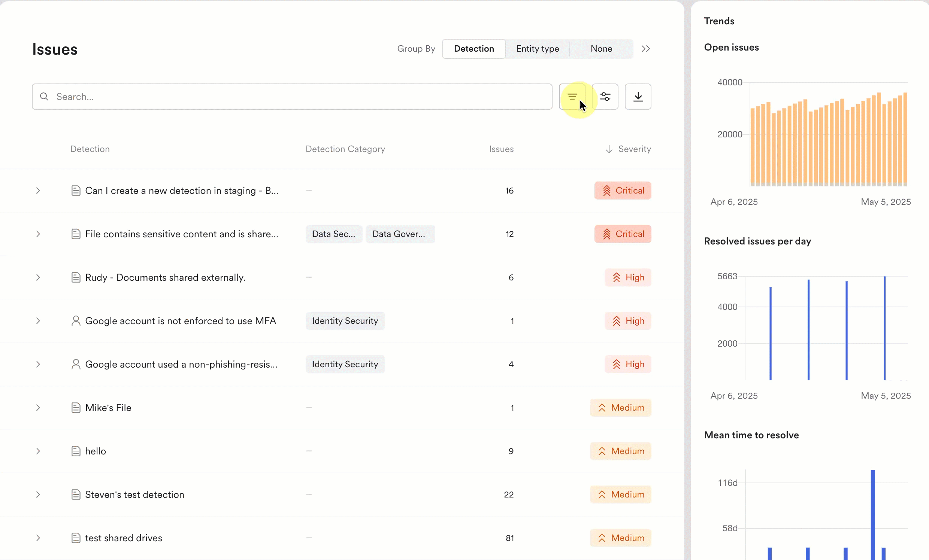Expand Steven's test detection row
The height and width of the screenshot is (560, 929).
(38, 494)
